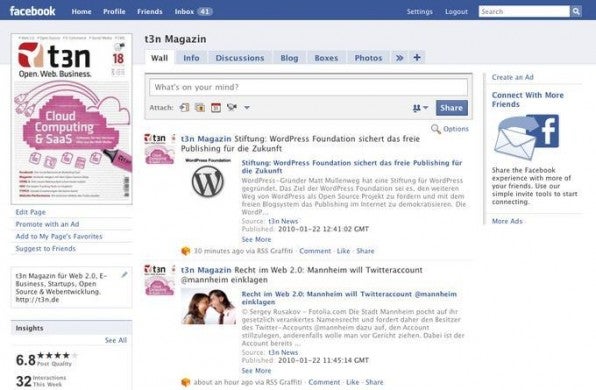This screenshot has height=390, width=596.
Task: Click the What's on your mind box
Action: pos(308,87)
